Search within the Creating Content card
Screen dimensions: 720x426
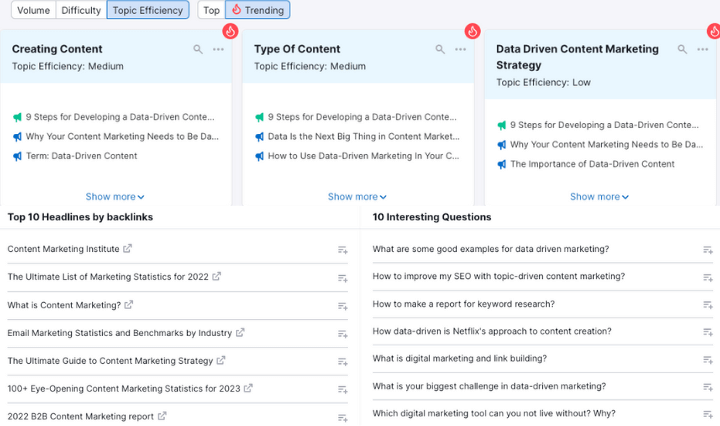tap(198, 49)
